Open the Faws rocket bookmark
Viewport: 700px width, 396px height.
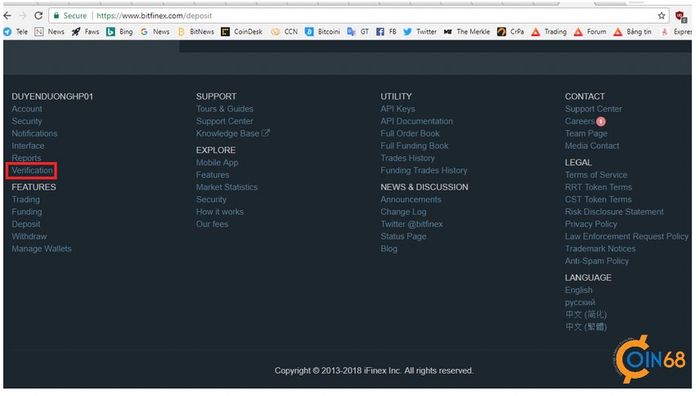click(85, 32)
